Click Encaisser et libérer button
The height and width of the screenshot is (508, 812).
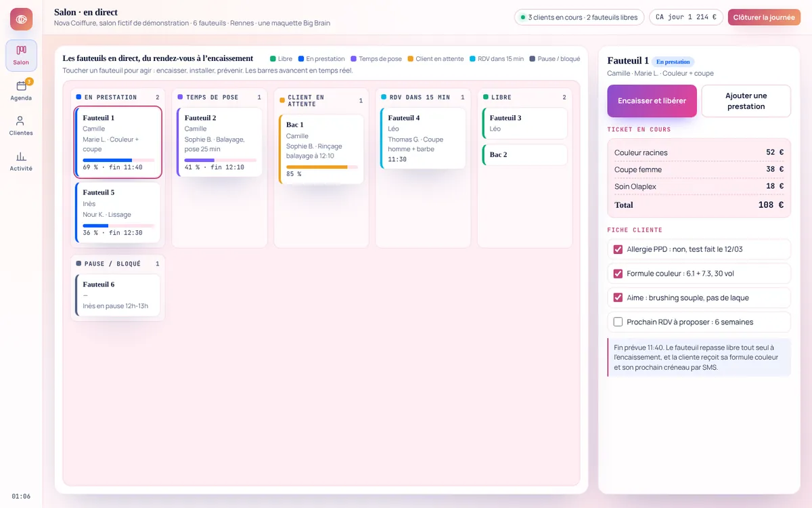pos(652,101)
